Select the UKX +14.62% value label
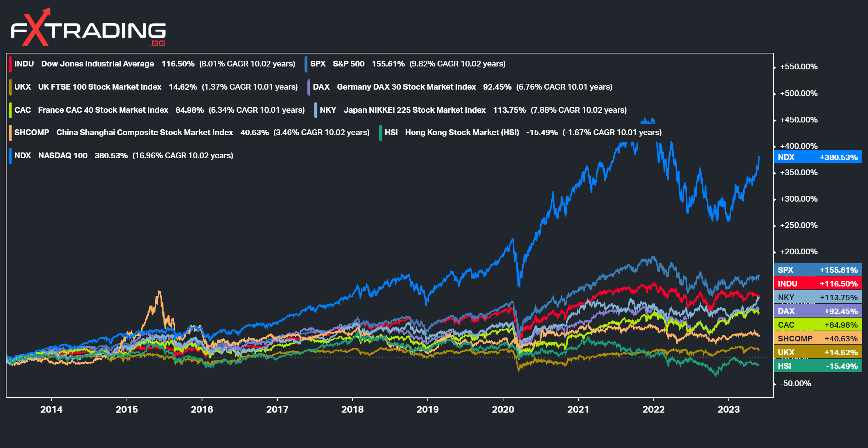The width and height of the screenshot is (868, 448). (x=818, y=352)
